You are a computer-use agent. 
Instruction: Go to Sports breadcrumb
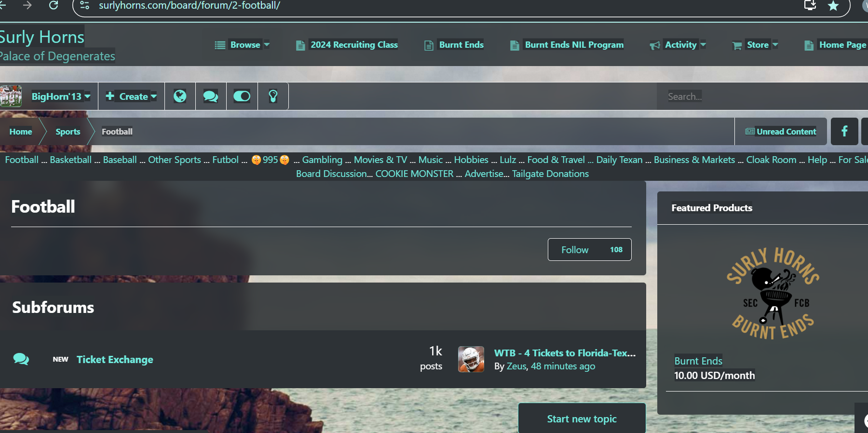click(68, 132)
